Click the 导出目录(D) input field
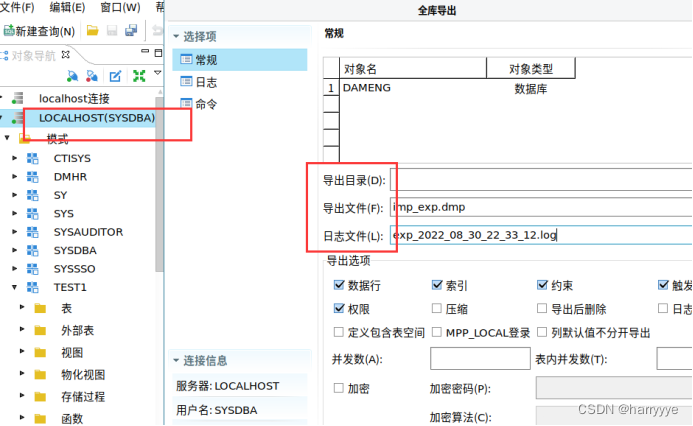This screenshot has width=693, height=426. pos(541,179)
